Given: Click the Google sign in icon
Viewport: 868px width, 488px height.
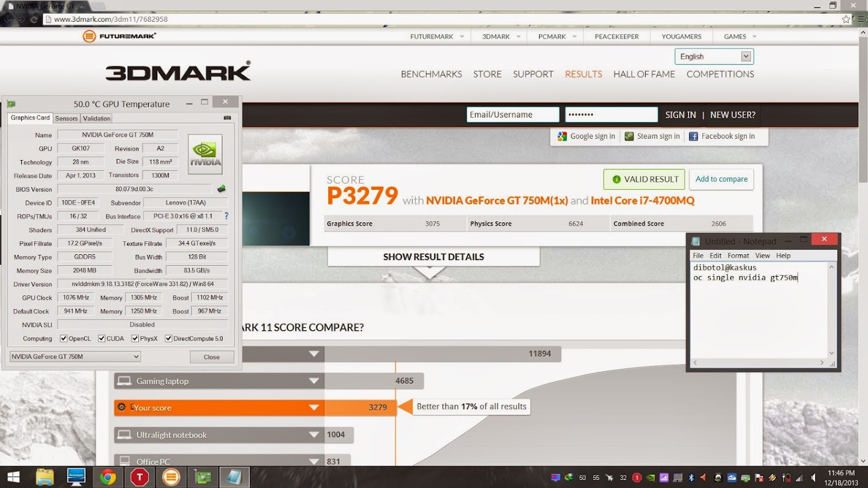Looking at the screenshot, I should (x=562, y=136).
